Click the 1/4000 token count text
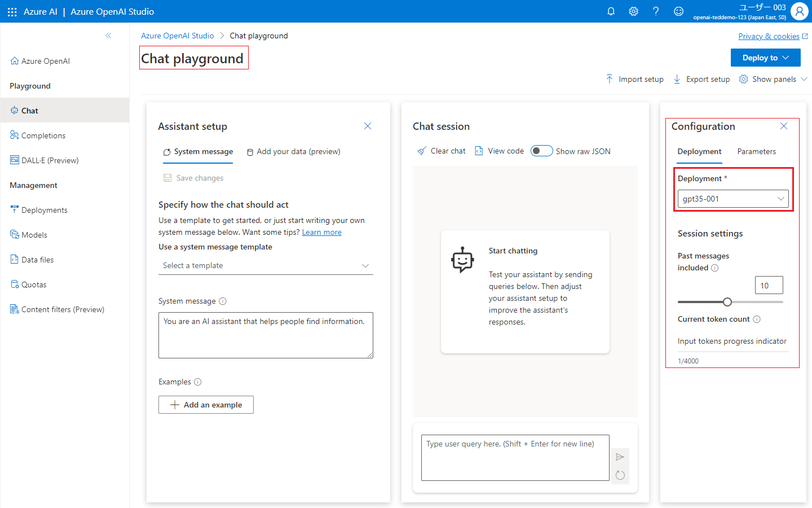812x508 pixels. [688, 361]
